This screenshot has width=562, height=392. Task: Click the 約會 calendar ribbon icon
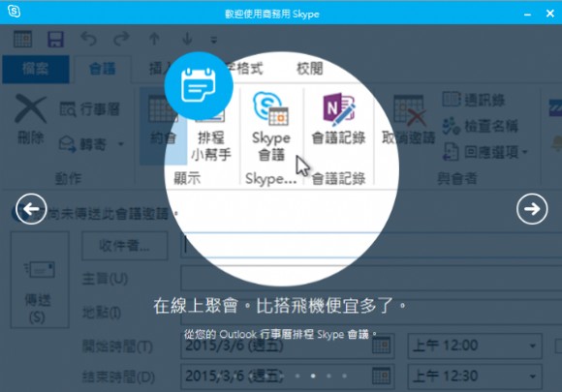click(x=163, y=108)
